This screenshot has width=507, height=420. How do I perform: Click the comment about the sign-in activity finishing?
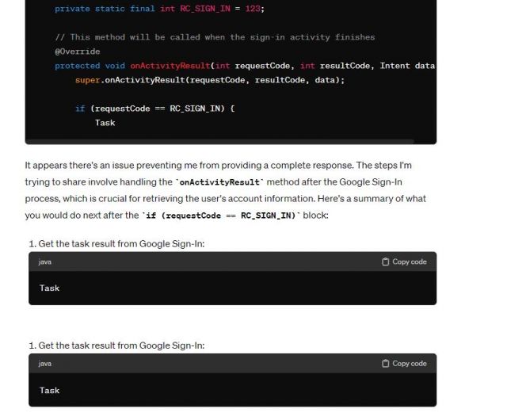(x=215, y=37)
